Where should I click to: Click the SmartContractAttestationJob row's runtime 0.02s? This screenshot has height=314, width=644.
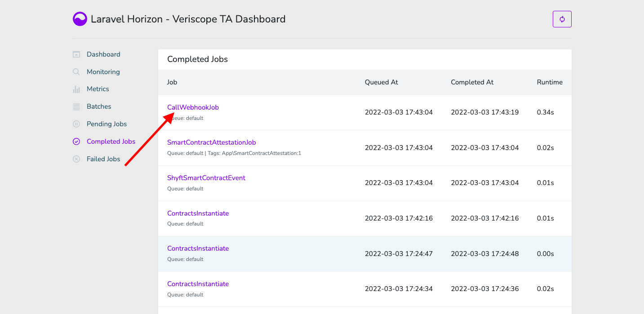point(546,148)
